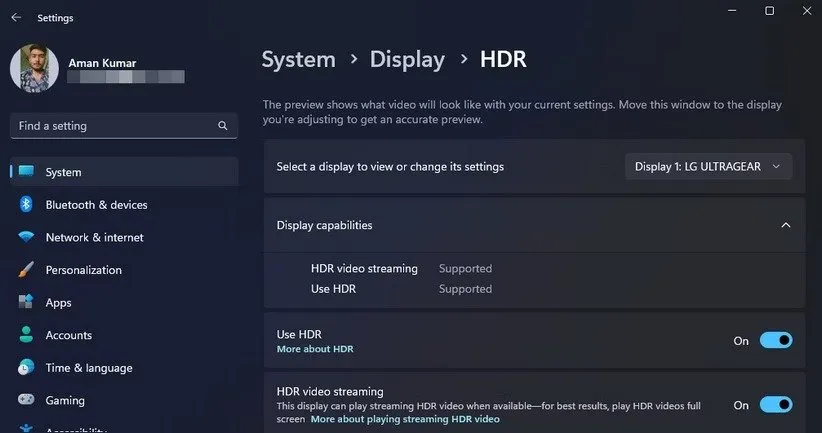Open the Display 1: LG ULTRAGEAR dropdown
822x433 pixels.
[x=709, y=167]
